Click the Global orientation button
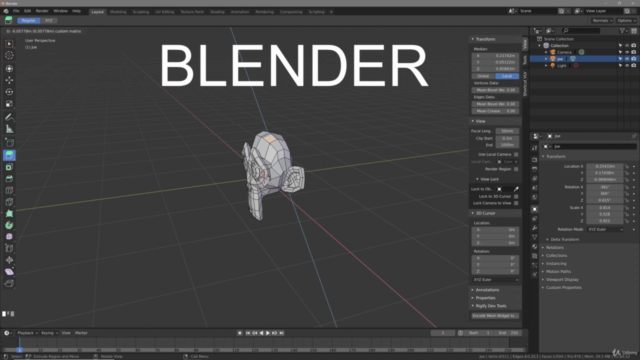The height and width of the screenshot is (360, 640). click(x=483, y=76)
